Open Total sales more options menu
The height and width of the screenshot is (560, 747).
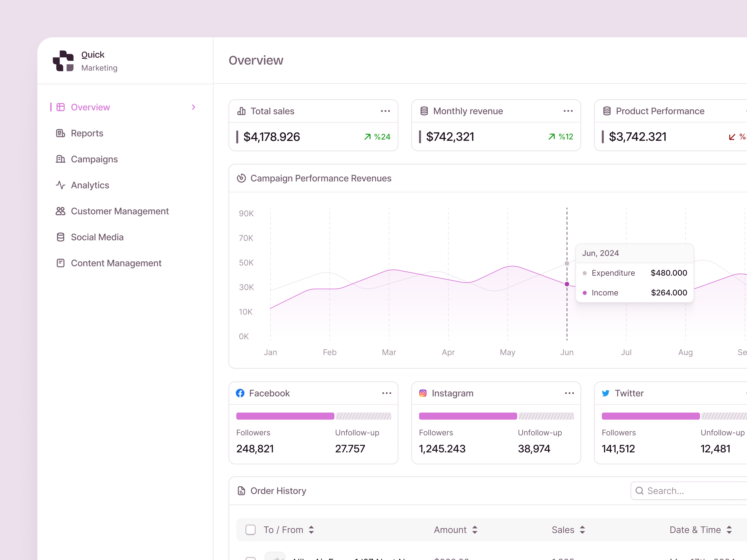click(x=385, y=111)
